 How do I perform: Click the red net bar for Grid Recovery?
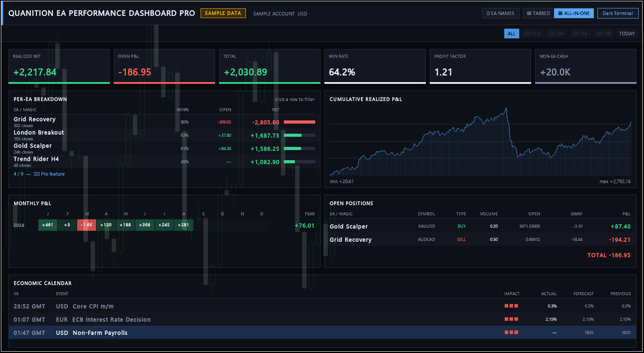click(x=300, y=122)
